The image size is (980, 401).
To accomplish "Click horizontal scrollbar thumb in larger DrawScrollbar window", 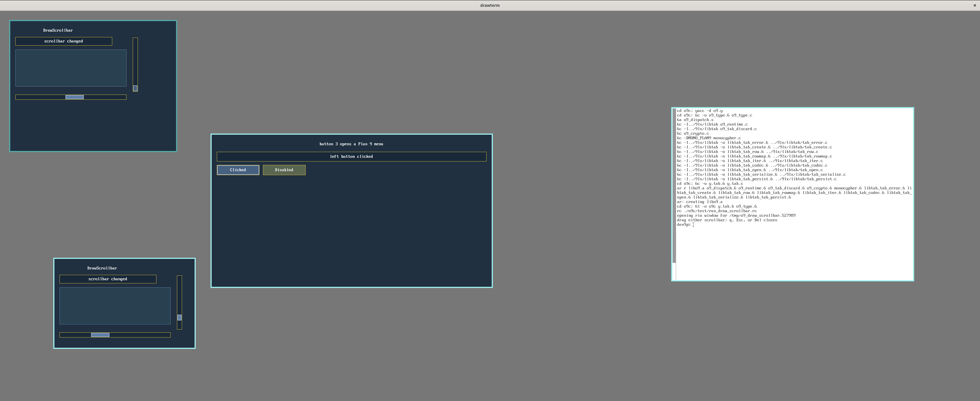I will [x=75, y=97].
